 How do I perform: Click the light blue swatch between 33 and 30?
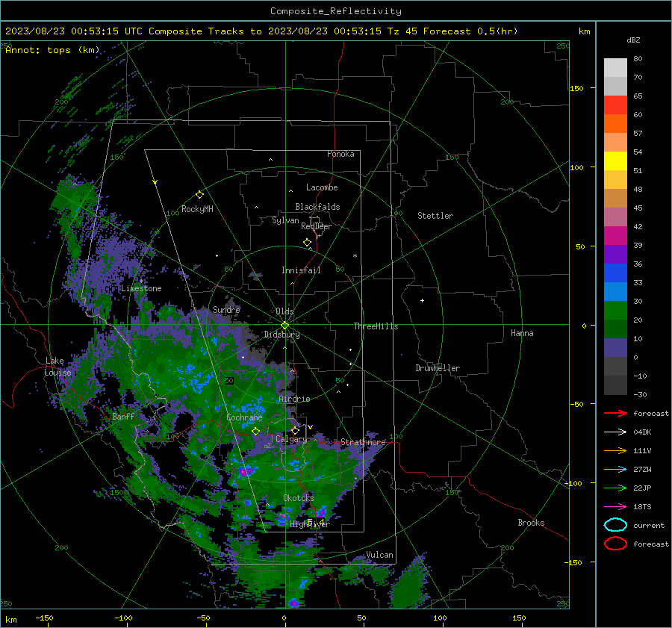point(615,292)
